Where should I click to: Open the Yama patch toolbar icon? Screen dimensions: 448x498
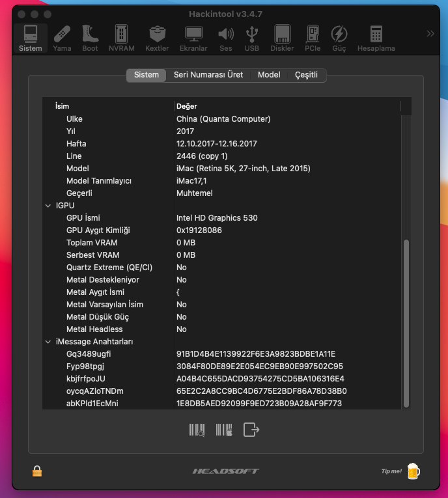tap(62, 38)
